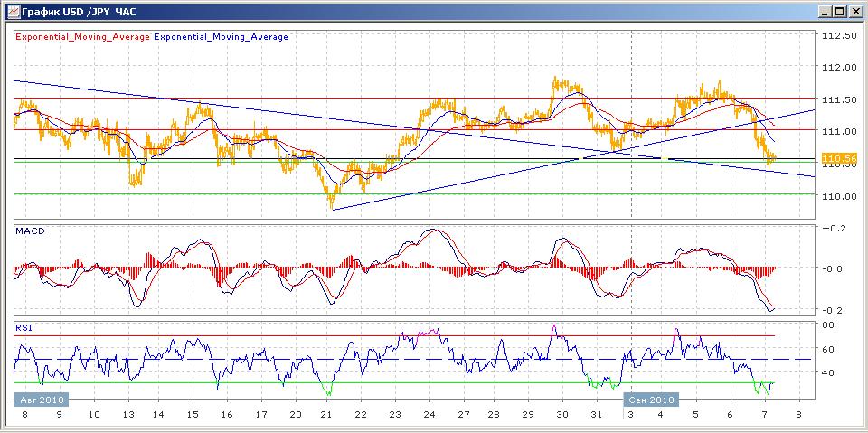Click the Авг 2018 month marker
Viewport: 868px width, 433px height.
pos(40,400)
